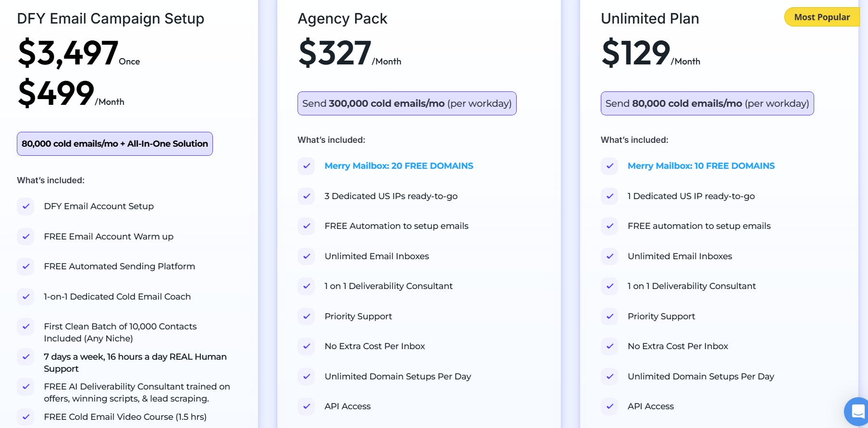Click the Send 300,000 cold emails/mo banner
This screenshot has height=428, width=868.
(407, 103)
